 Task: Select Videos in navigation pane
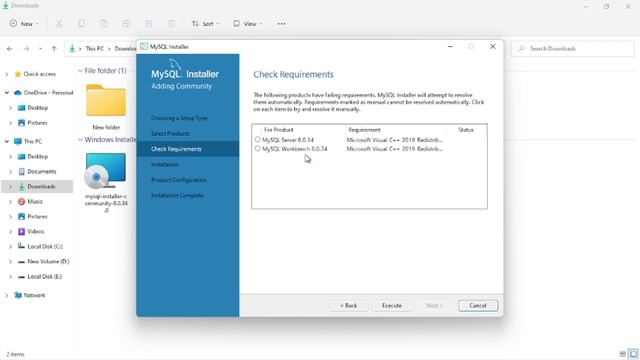36,231
